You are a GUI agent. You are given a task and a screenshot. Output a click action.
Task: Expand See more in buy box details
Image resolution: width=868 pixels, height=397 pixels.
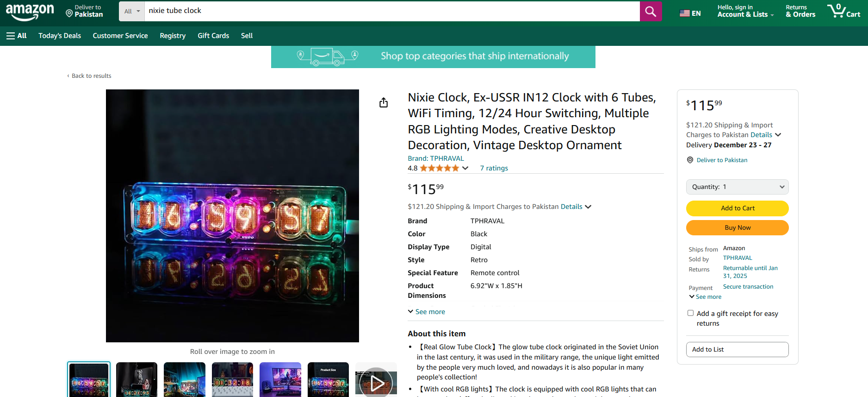(705, 297)
